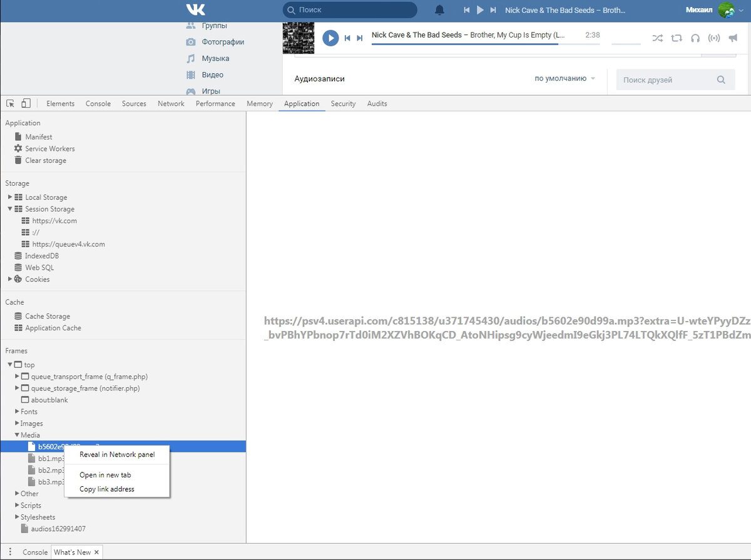
Task: Click the megaphone share icon
Action: 733,38
